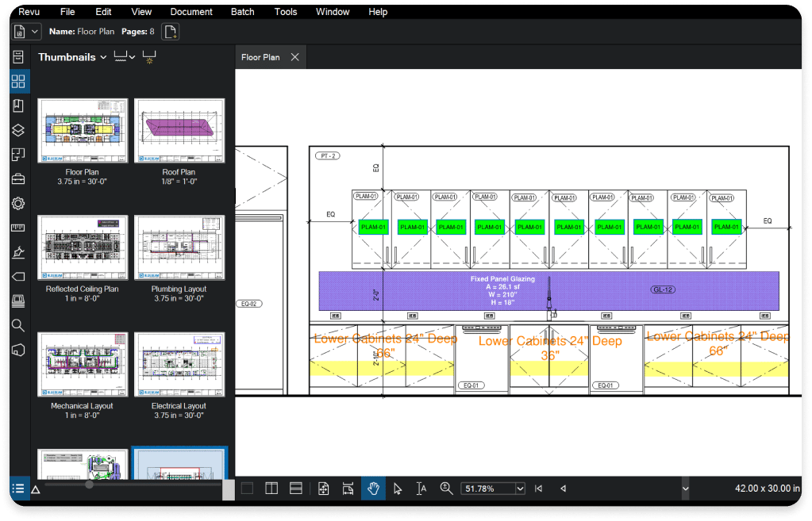This screenshot has width=812, height=521.
Task: Open the zoom percentage dropdown
Action: point(519,488)
